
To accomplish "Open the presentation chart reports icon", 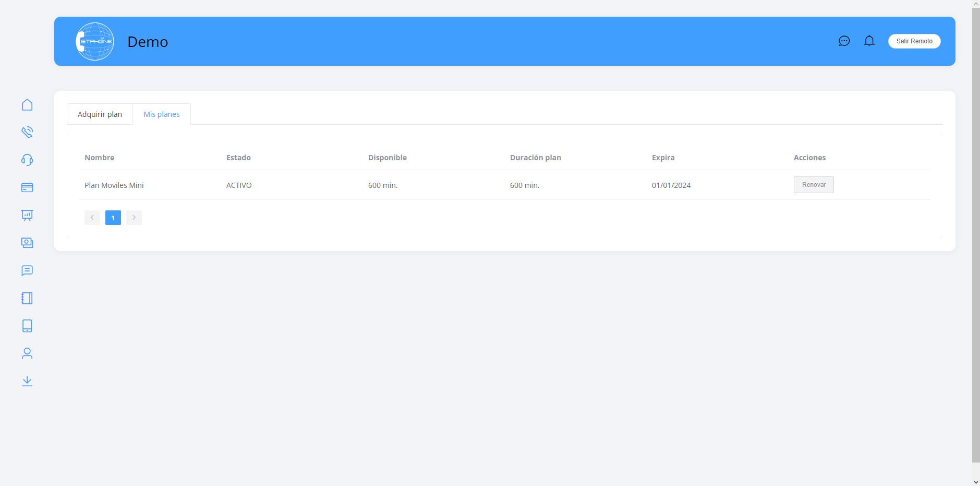I will coord(27,215).
